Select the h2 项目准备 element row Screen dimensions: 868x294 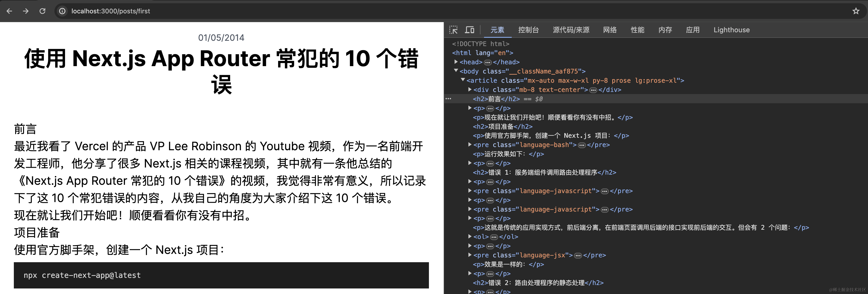coord(502,127)
